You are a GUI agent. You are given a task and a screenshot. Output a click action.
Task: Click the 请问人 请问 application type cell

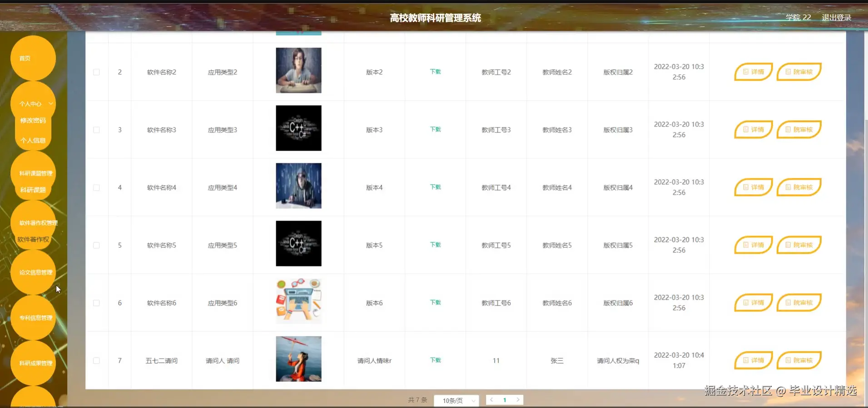tap(222, 360)
